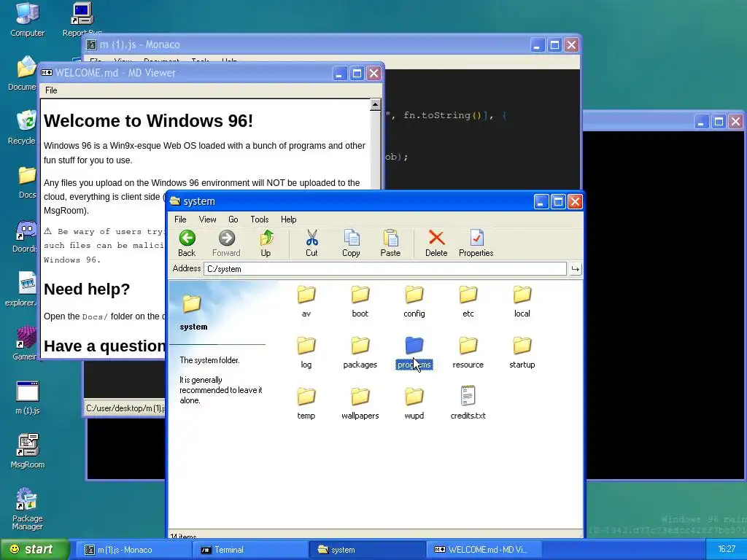Select the credits.txt file
This screenshot has height=560, width=747.
click(468, 403)
